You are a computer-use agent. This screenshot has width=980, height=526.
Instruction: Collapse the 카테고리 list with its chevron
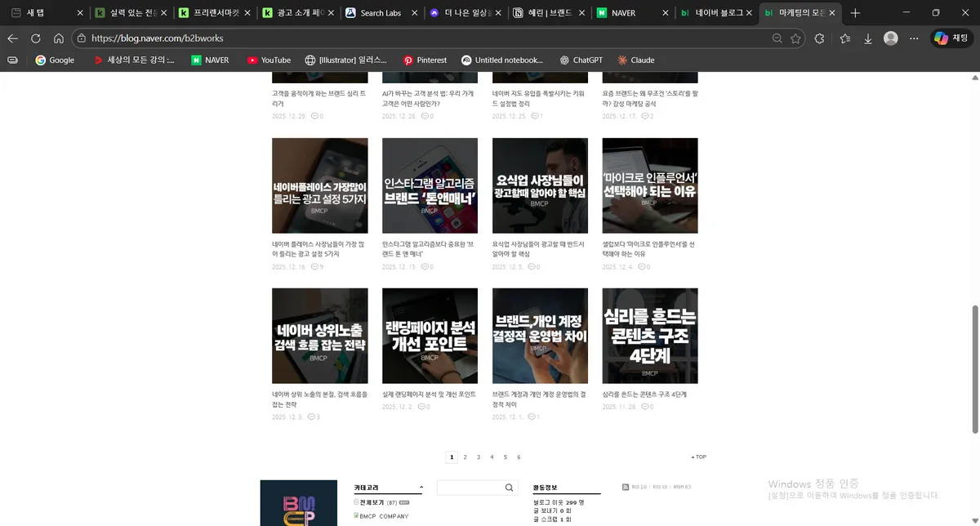(422, 487)
